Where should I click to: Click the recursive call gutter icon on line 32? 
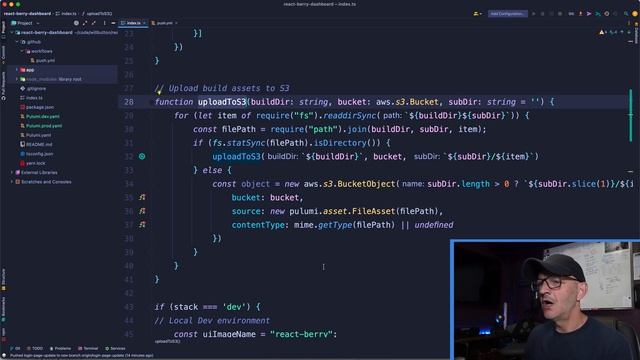[x=142, y=156]
